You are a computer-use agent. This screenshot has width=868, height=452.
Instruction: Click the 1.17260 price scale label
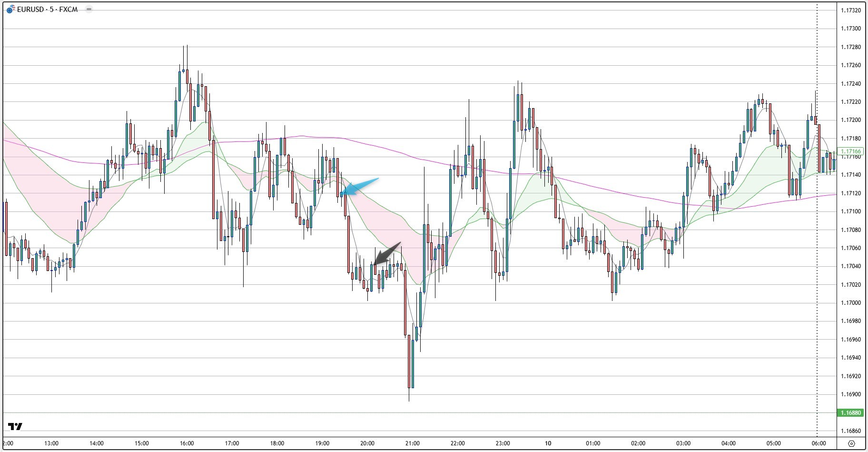pos(851,65)
